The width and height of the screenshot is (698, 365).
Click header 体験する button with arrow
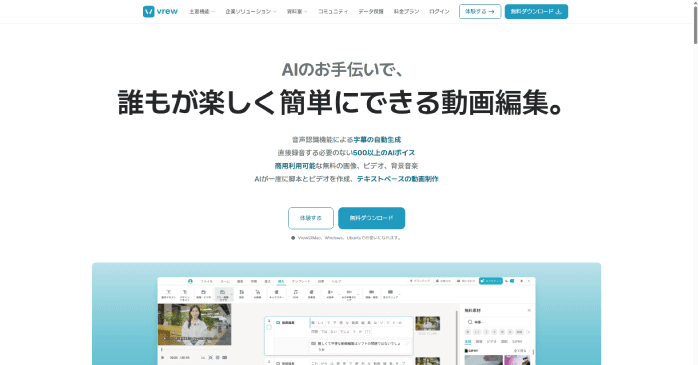[x=480, y=12]
